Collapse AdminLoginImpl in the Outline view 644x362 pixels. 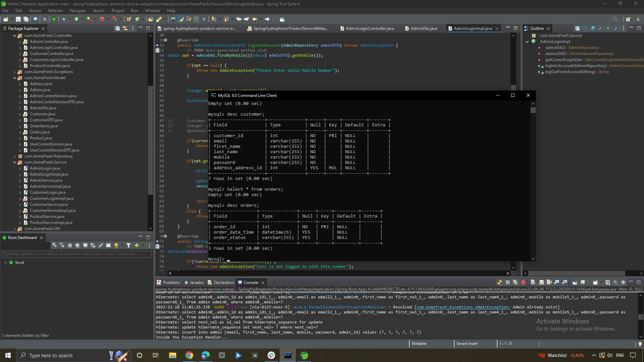(x=528, y=41)
